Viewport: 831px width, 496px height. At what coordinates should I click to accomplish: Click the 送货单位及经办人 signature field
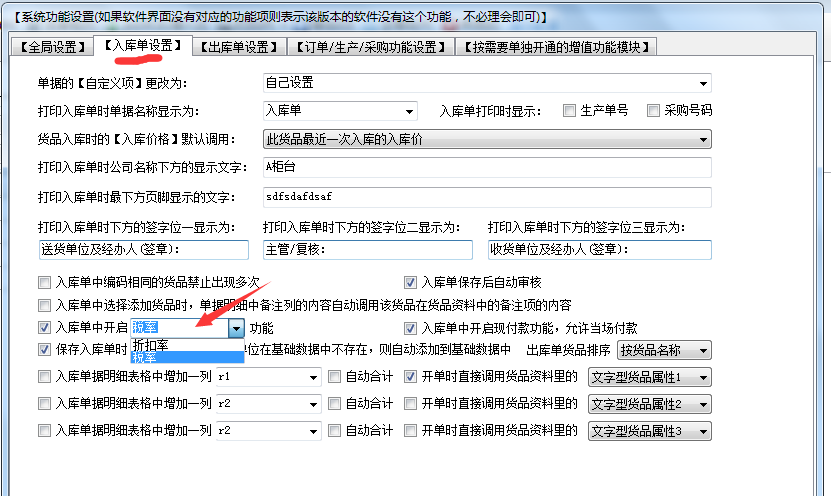pos(142,249)
